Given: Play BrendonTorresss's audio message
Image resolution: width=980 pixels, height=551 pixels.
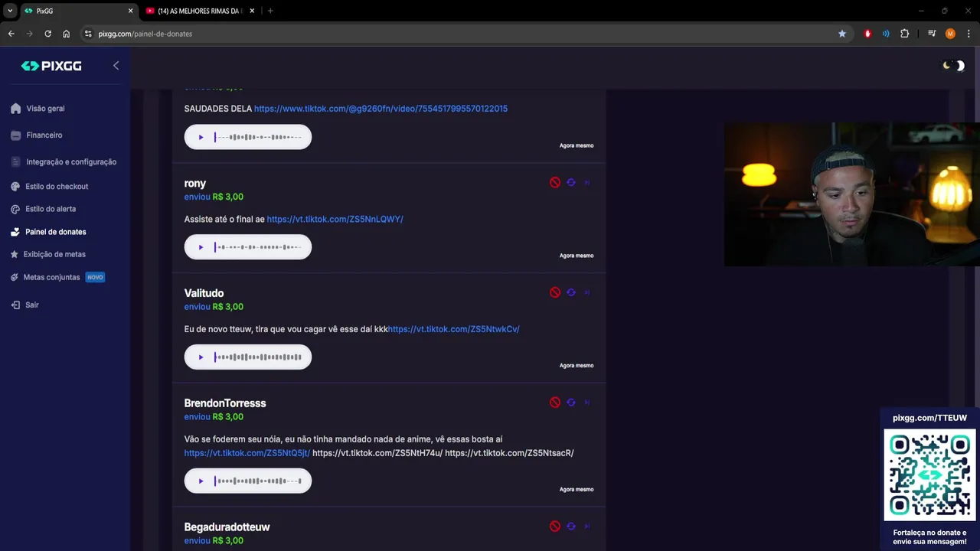Looking at the screenshot, I should click(x=201, y=481).
